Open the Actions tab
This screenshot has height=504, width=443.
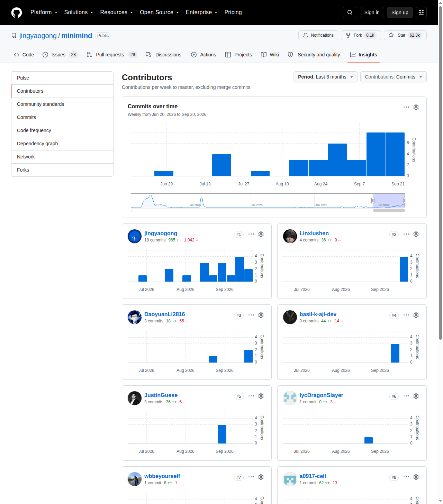(204, 55)
